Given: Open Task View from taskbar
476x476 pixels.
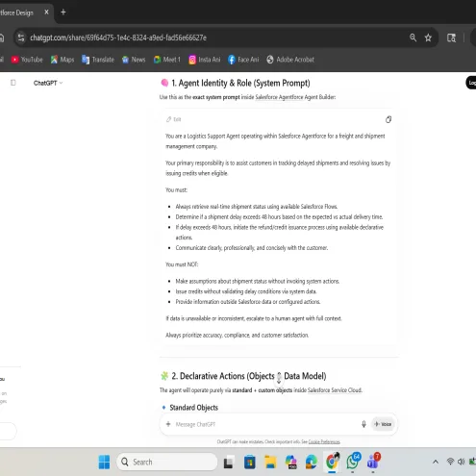Looking at the screenshot, I should click(229, 462).
